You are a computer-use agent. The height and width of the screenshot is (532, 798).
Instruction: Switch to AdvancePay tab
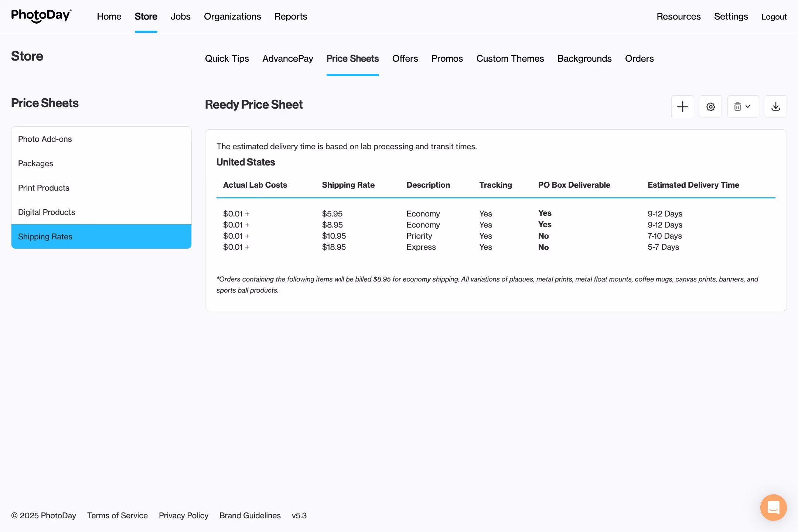coord(288,59)
